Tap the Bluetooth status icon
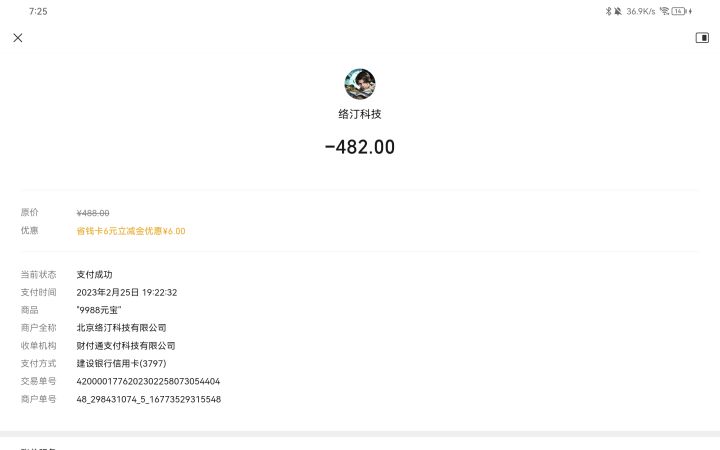 (607, 11)
